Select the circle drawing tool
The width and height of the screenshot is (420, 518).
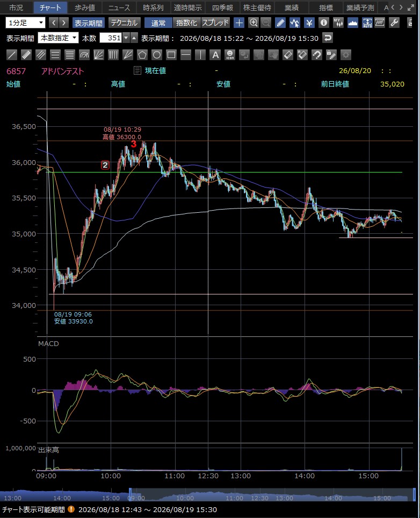(157, 55)
